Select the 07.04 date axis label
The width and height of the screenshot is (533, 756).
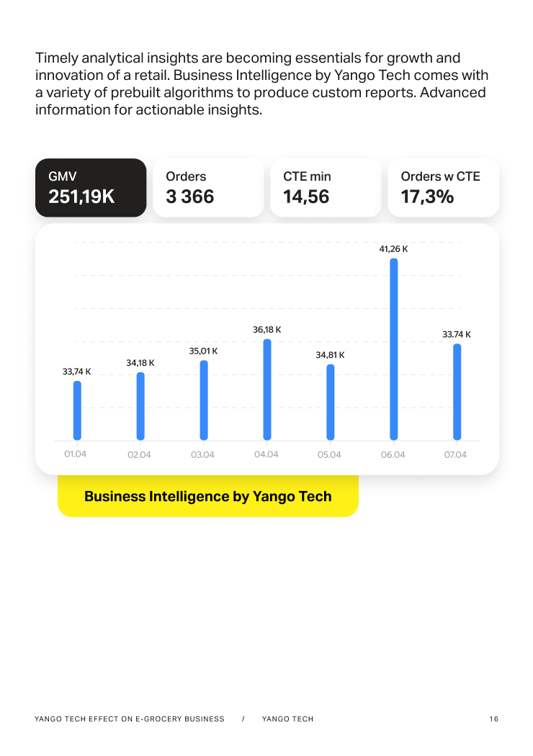pos(456,455)
